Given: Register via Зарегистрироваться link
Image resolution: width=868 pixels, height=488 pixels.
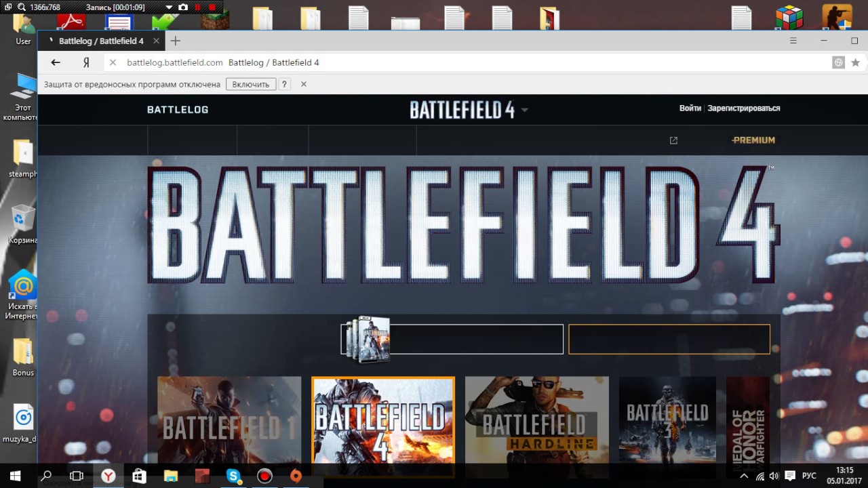Looking at the screenshot, I should 744,108.
